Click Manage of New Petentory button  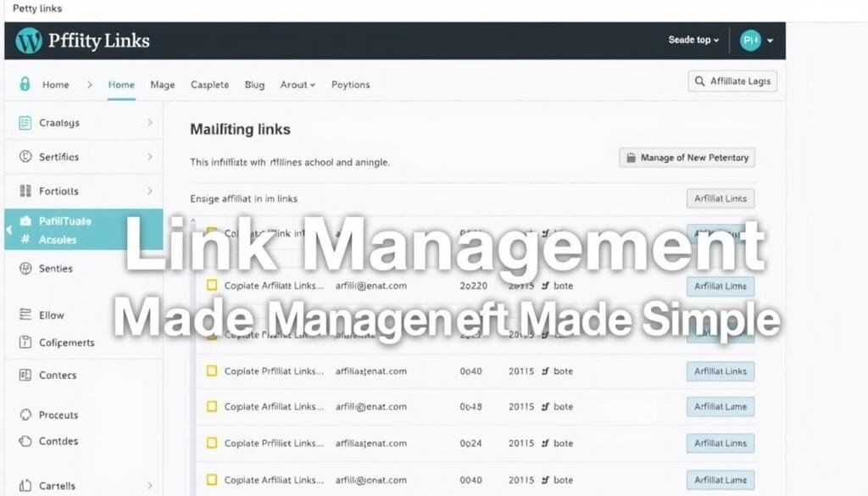click(x=687, y=158)
